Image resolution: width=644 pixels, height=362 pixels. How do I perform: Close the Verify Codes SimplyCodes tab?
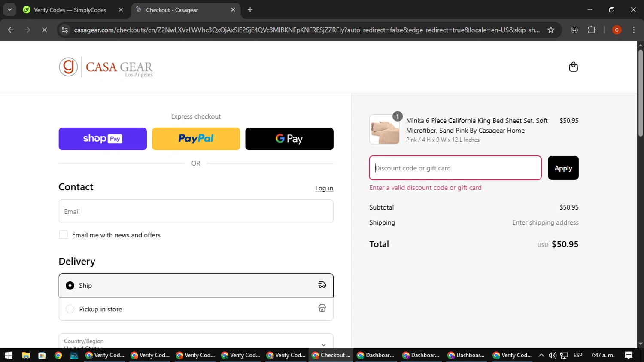pyautogui.click(x=121, y=10)
